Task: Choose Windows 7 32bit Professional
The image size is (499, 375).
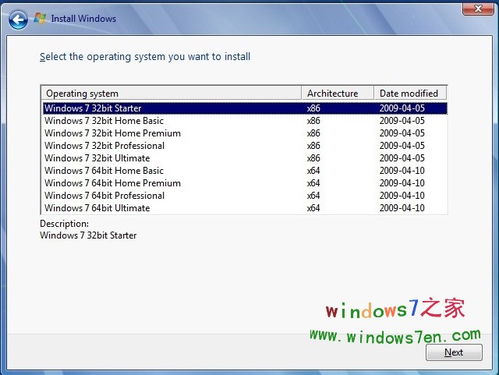Action: point(245,146)
